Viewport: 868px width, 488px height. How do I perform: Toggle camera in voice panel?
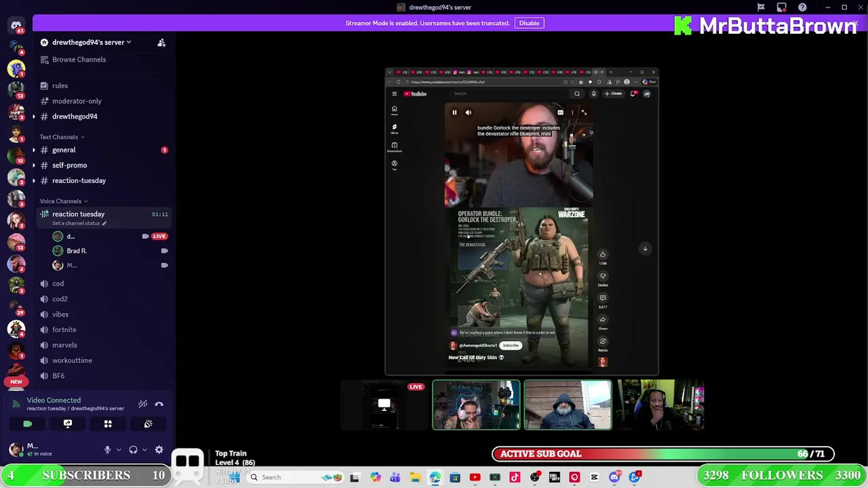click(27, 424)
